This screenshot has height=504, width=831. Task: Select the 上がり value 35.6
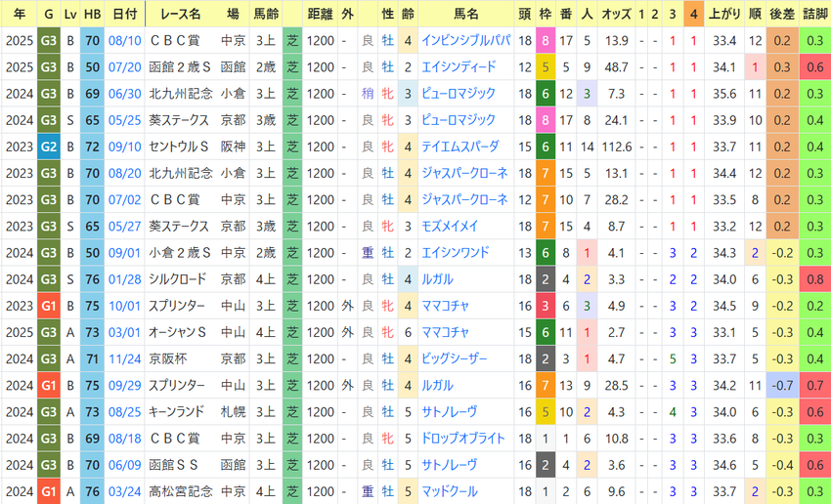click(x=723, y=94)
